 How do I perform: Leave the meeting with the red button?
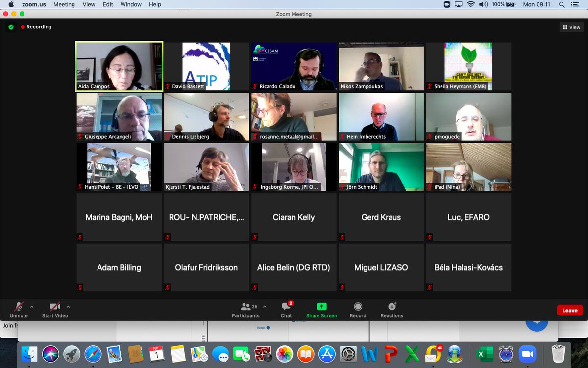[570, 310]
